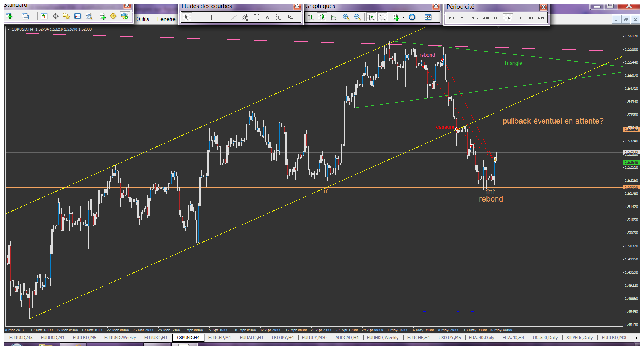Open the Outils menu
The image size is (644, 346).
pyautogui.click(x=142, y=19)
